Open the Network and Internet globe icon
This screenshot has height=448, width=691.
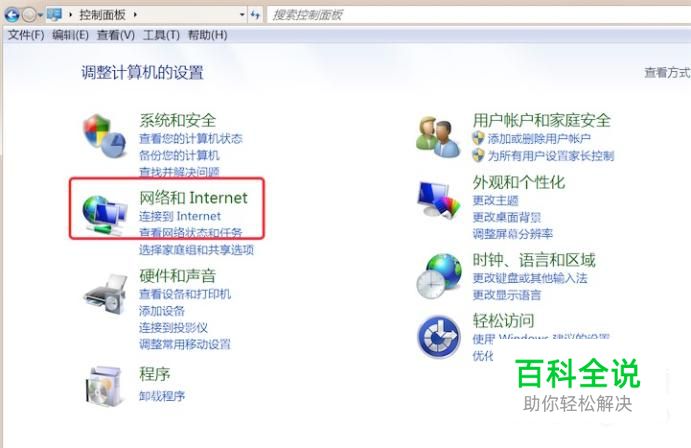104,215
